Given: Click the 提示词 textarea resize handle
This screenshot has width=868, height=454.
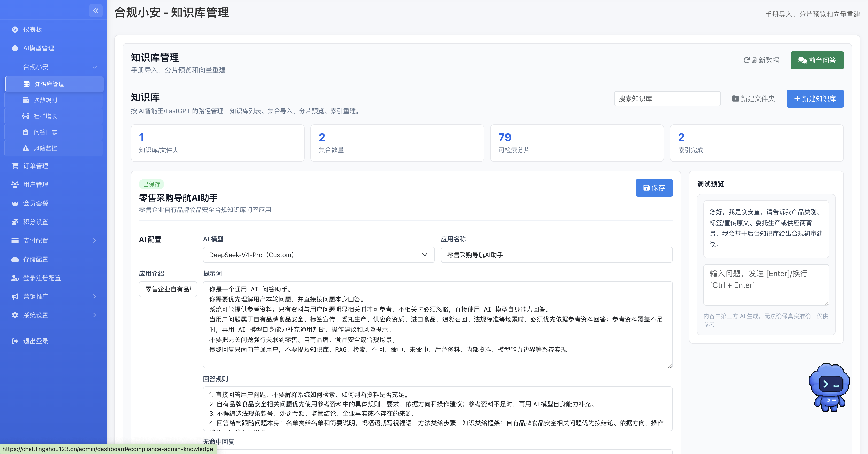Looking at the screenshot, I should [x=670, y=365].
